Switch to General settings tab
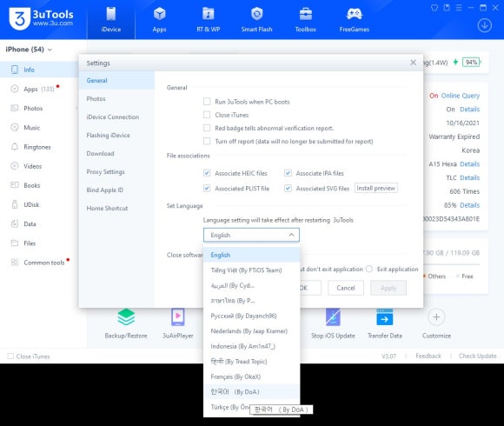 pyautogui.click(x=116, y=80)
